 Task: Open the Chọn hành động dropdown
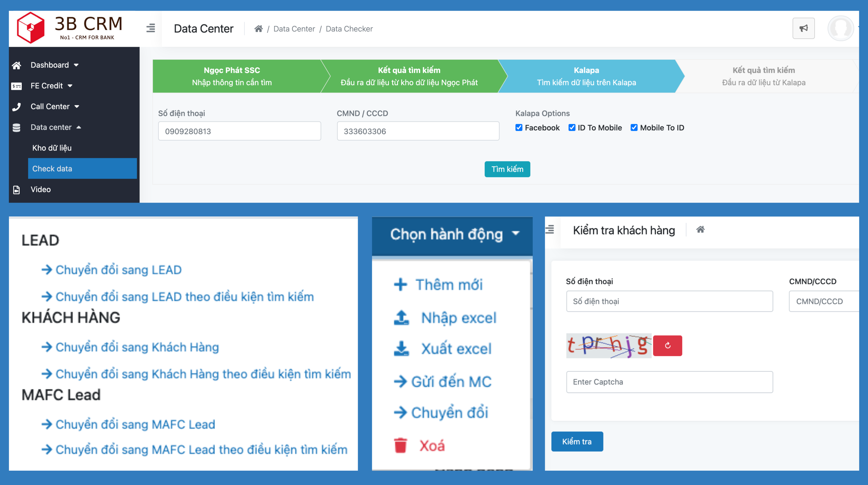(x=452, y=234)
